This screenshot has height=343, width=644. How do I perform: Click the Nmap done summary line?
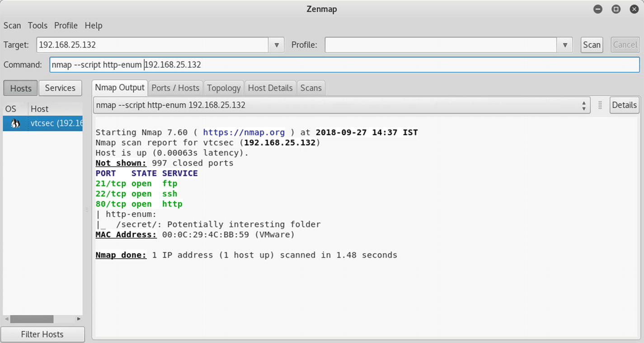pos(246,255)
